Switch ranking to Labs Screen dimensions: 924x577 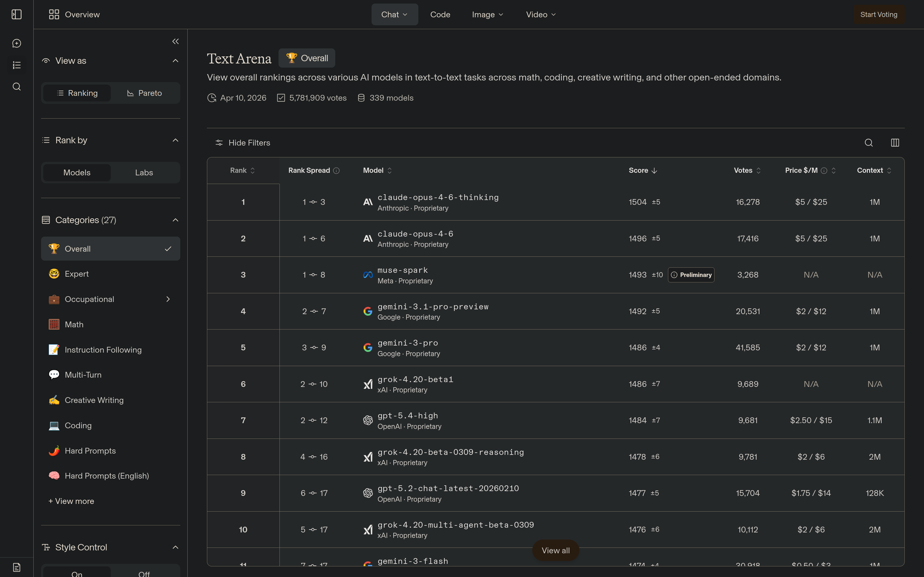pyautogui.click(x=144, y=172)
